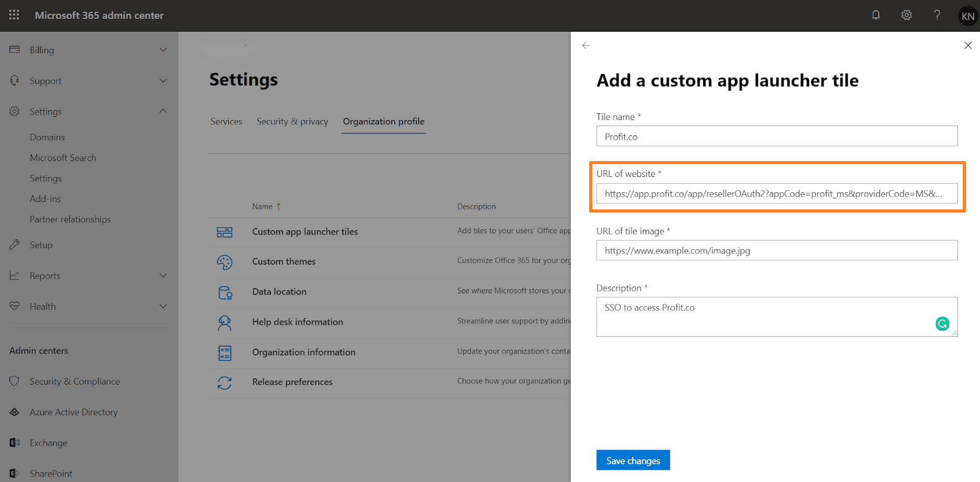980x482 pixels.
Task: Sort the table by the Name arrow
Action: point(279,207)
